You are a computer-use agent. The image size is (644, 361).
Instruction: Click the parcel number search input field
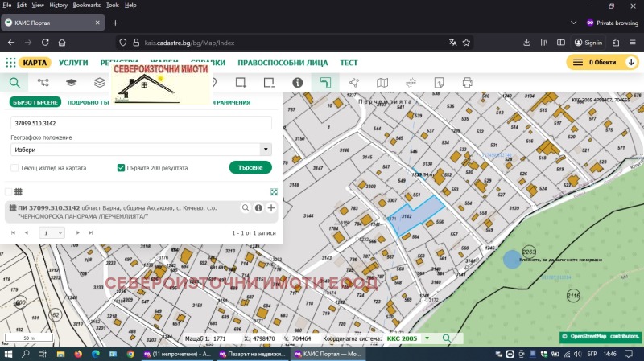(141, 123)
